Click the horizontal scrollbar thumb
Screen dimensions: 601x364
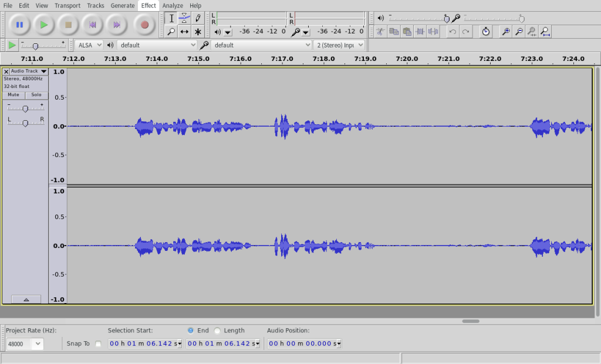click(470, 321)
